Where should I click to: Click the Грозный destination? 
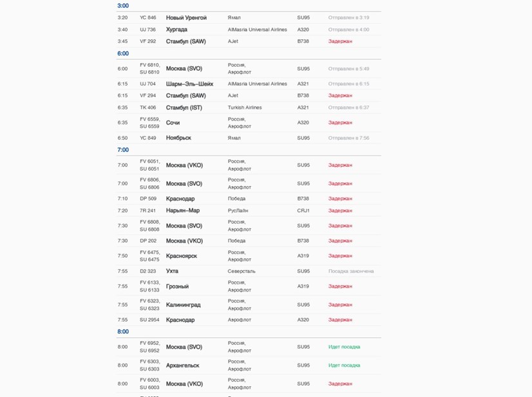tap(177, 286)
